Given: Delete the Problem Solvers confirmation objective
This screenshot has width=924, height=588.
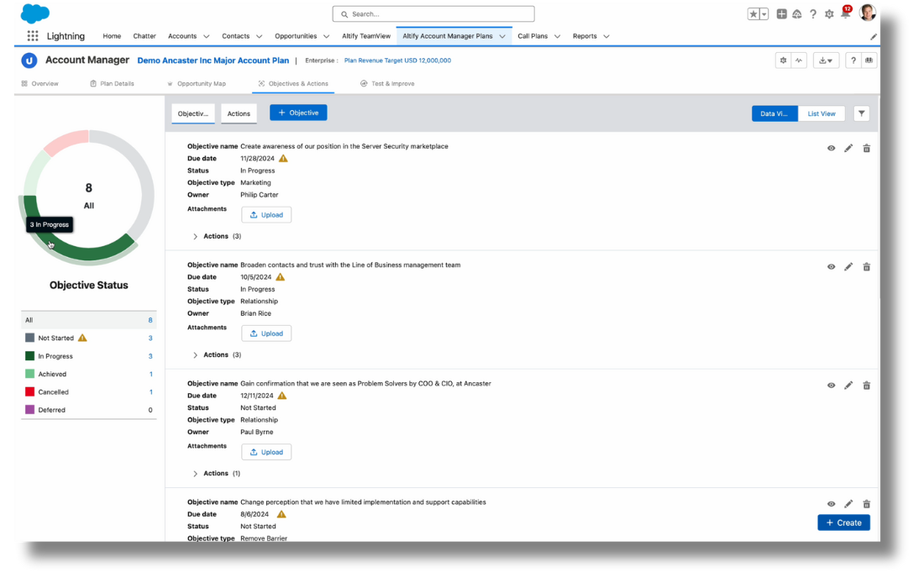Looking at the screenshot, I should (x=866, y=386).
